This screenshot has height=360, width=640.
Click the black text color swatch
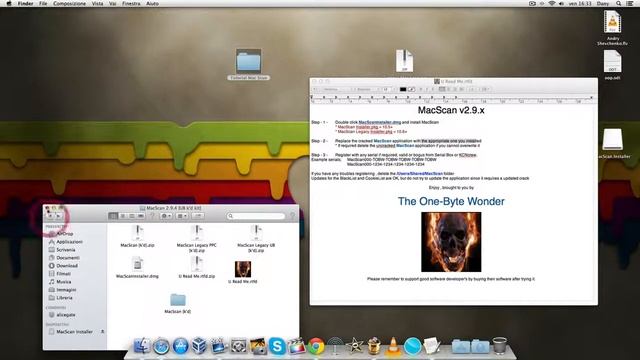tap(403, 89)
